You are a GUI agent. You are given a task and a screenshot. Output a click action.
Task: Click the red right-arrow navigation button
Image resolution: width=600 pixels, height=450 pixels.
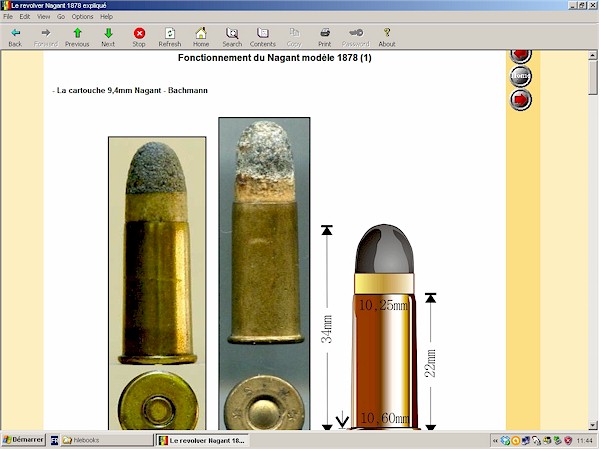tap(521, 100)
